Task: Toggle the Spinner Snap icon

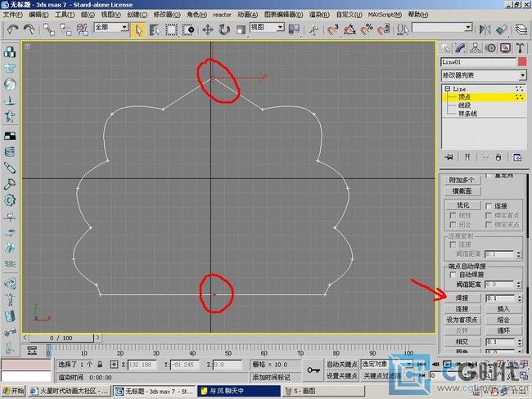Action: click(x=384, y=29)
